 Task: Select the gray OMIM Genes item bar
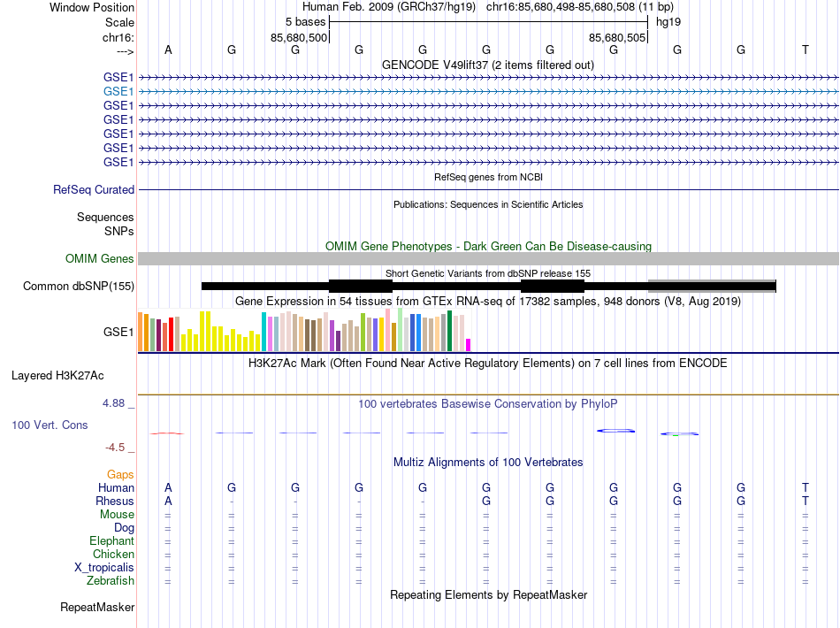pyautogui.click(x=489, y=259)
